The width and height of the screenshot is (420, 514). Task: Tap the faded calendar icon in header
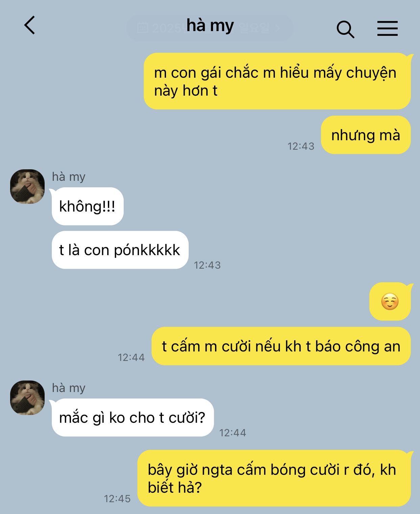[x=143, y=28]
